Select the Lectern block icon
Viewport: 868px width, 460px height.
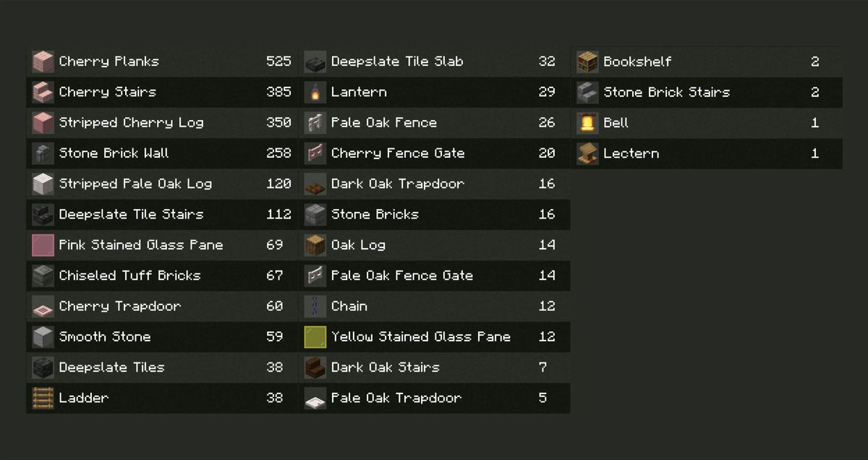pyautogui.click(x=587, y=153)
